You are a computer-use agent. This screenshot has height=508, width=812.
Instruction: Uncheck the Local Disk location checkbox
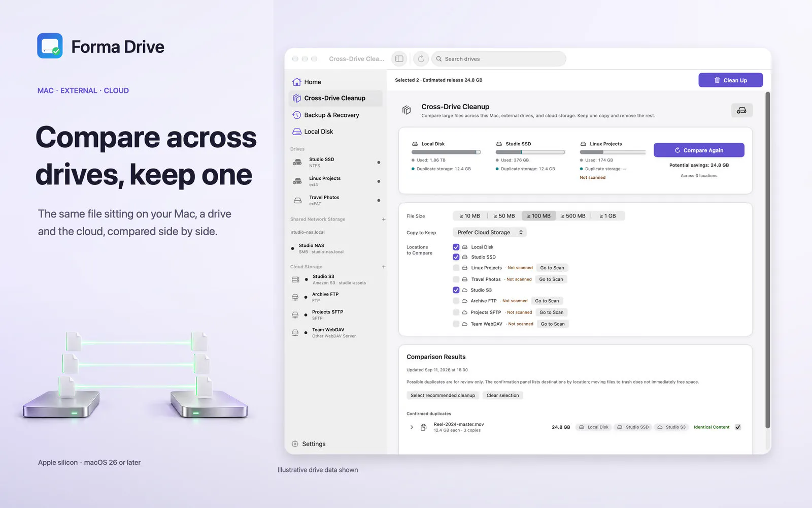(x=456, y=247)
